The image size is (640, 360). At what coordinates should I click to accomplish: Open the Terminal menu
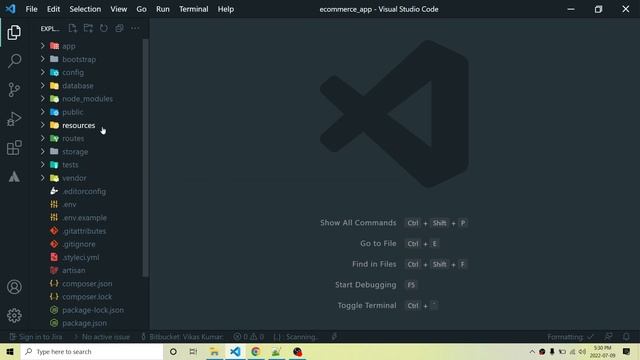coord(193,9)
